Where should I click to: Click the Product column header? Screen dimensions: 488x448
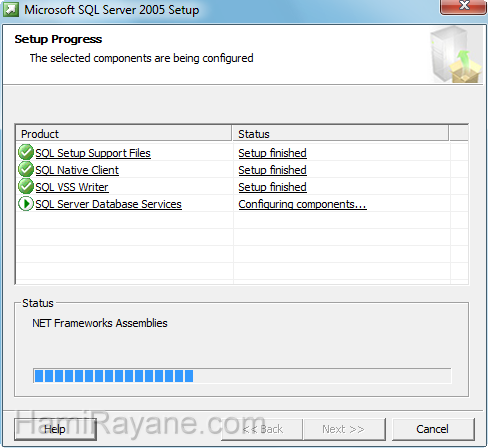tap(124, 134)
